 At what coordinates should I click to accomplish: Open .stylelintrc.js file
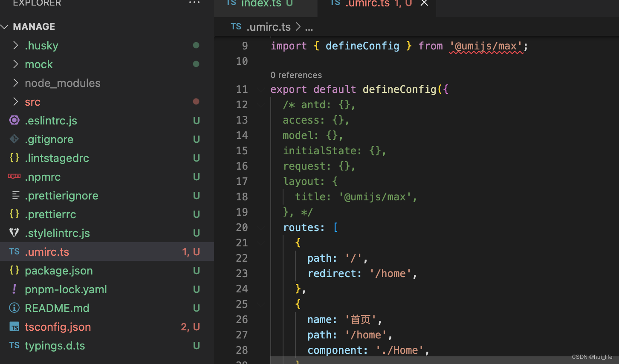click(x=58, y=233)
